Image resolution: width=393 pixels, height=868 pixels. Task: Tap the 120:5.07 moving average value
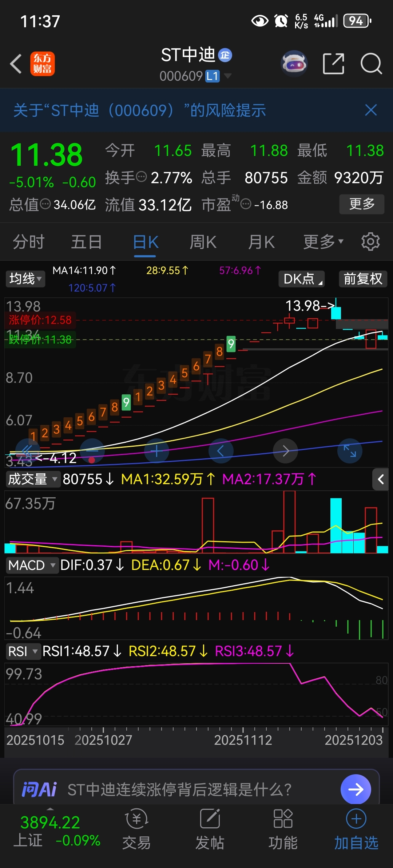click(x=92, y=288)
